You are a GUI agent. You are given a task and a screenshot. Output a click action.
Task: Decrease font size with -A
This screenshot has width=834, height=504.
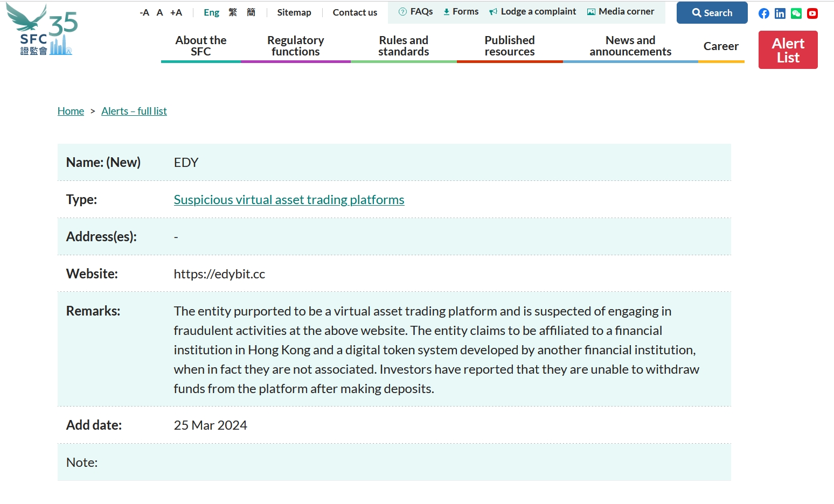(x=144, y=12)
